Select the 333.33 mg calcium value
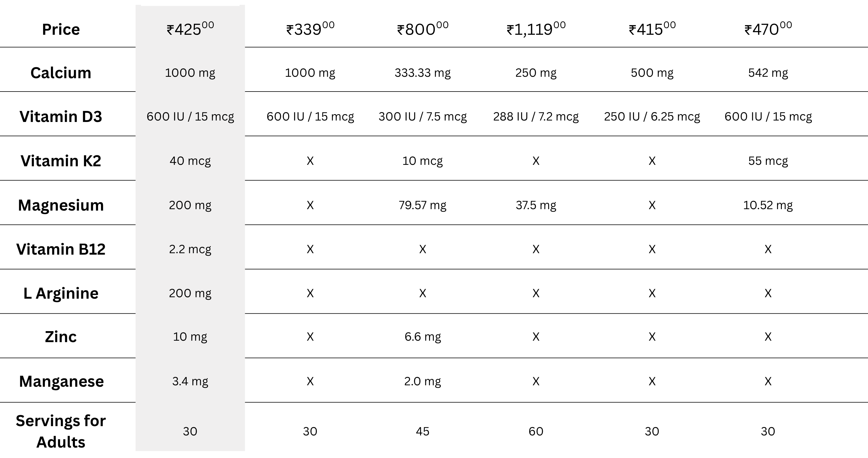Screen dimensions: 868x458 (x=422, y=73)
